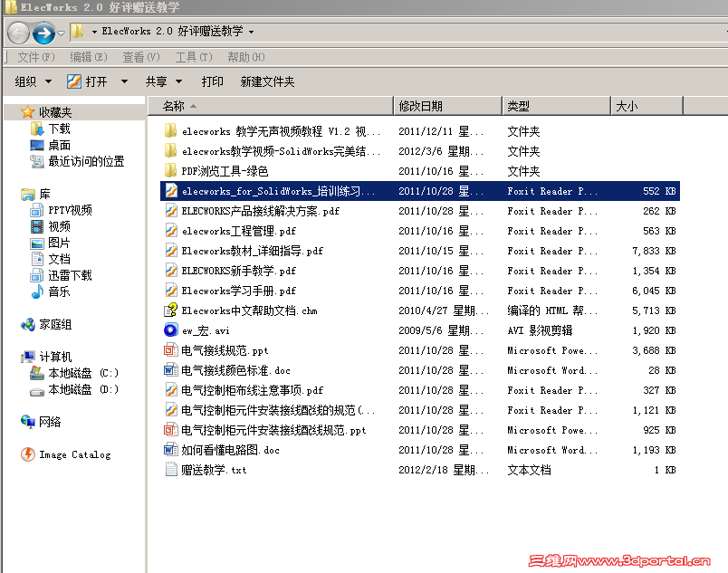The height and width of the screenshot is (573, 728).
Task: Click the Forward navigation arrow button
Action: pyautogui.click(x=44, y=33)
